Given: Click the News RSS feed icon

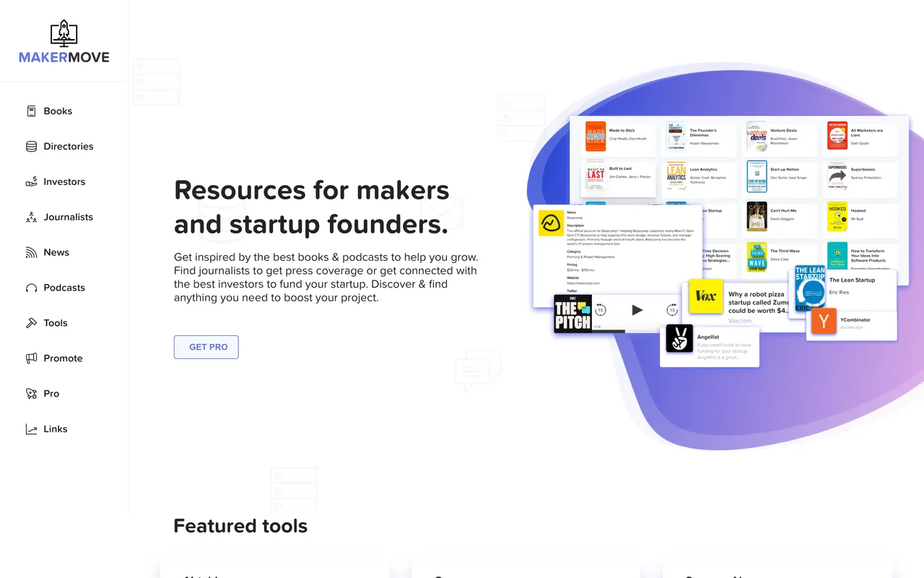Looking at the screenshot, I should click(x=31, y=253).
